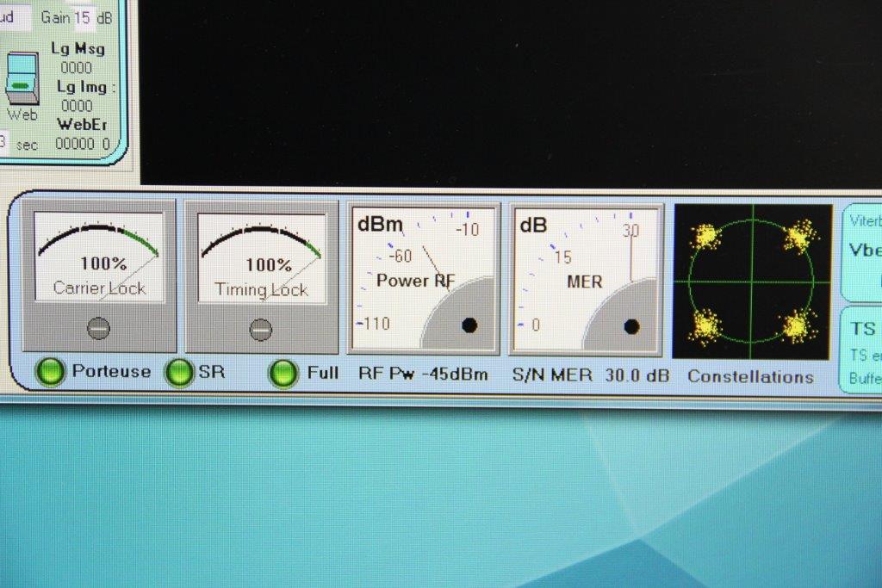
Task: Click the 'Lg Img' label
Action: [82, 87]
